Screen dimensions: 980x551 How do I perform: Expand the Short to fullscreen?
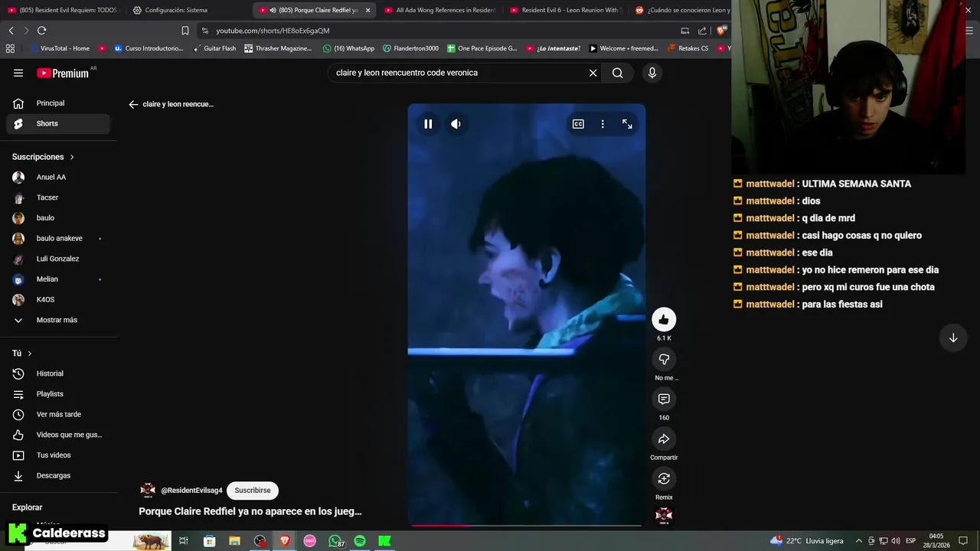tap(627, 124)
